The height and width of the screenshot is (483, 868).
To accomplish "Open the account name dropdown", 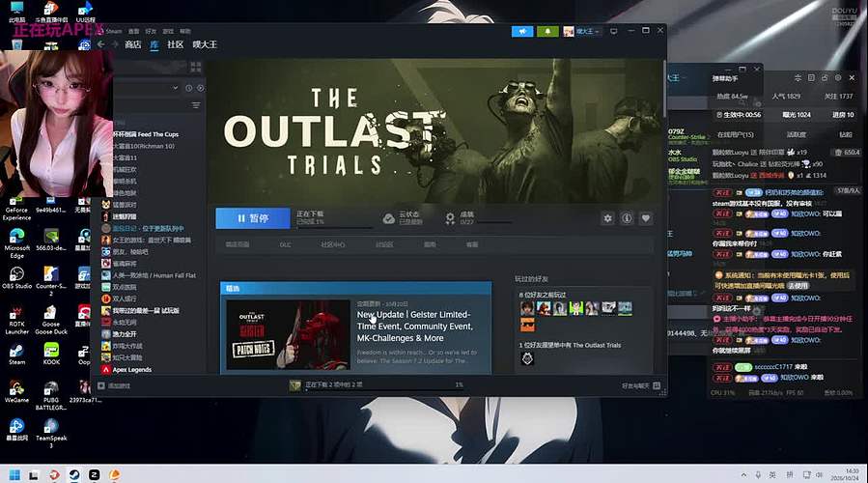I will (x=582, y=32).
